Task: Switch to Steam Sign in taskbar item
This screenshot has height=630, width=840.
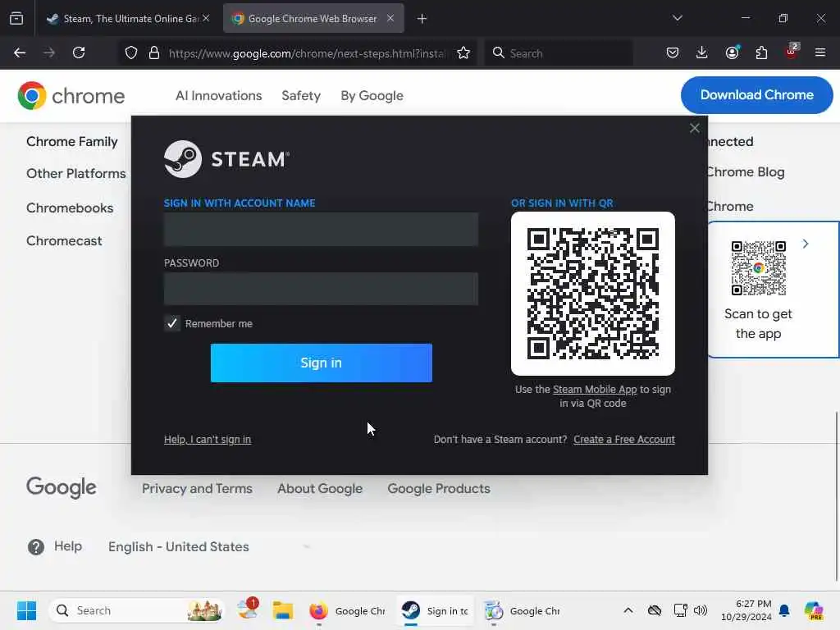Action: (x=435, y=610)
